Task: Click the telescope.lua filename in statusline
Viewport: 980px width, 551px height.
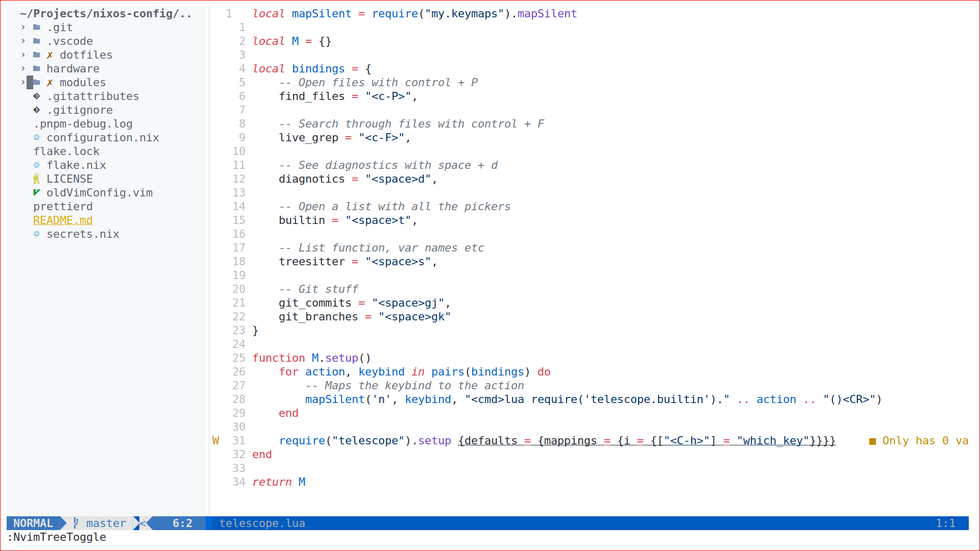Action: pyautogui.click(x=262, y=523)
